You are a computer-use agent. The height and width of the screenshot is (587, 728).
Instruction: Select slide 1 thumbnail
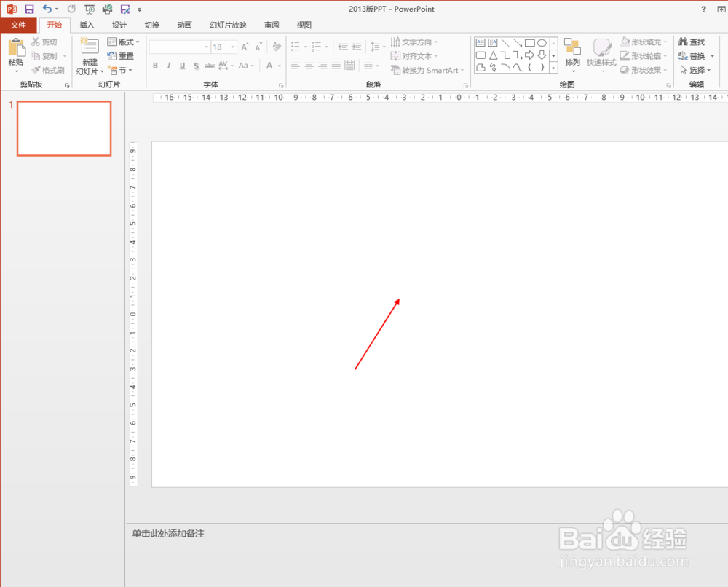(64, 128)
